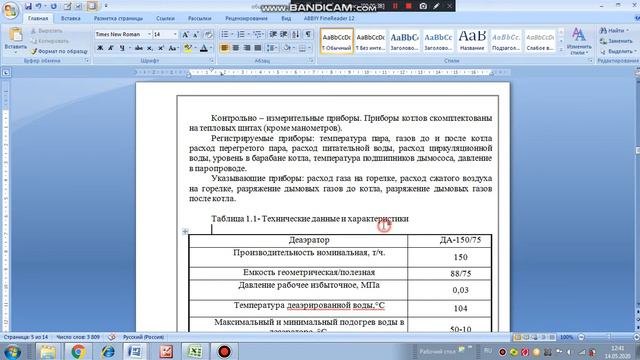Align text left
640x360 pixels.
(225, 48)
